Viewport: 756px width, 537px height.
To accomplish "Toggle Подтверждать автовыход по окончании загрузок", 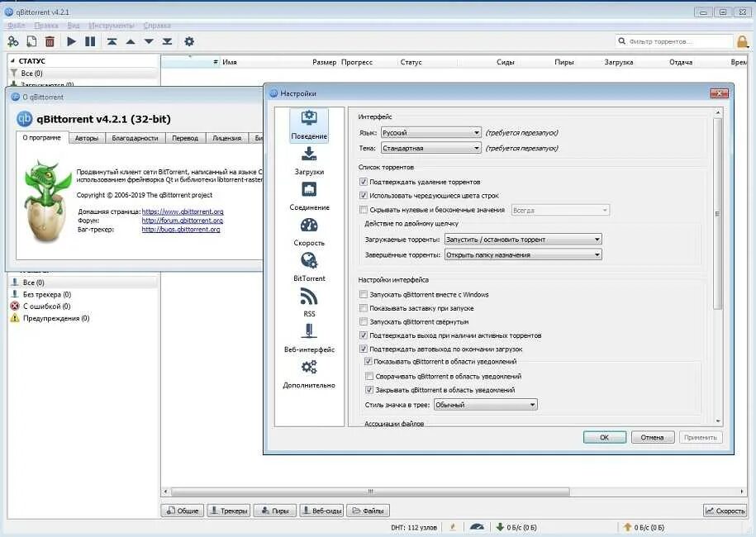I will (x=364, y=349).
